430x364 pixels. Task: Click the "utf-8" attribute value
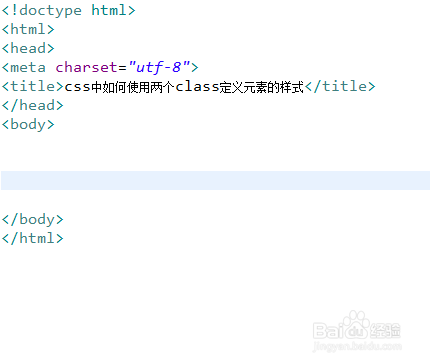(159, 67)
